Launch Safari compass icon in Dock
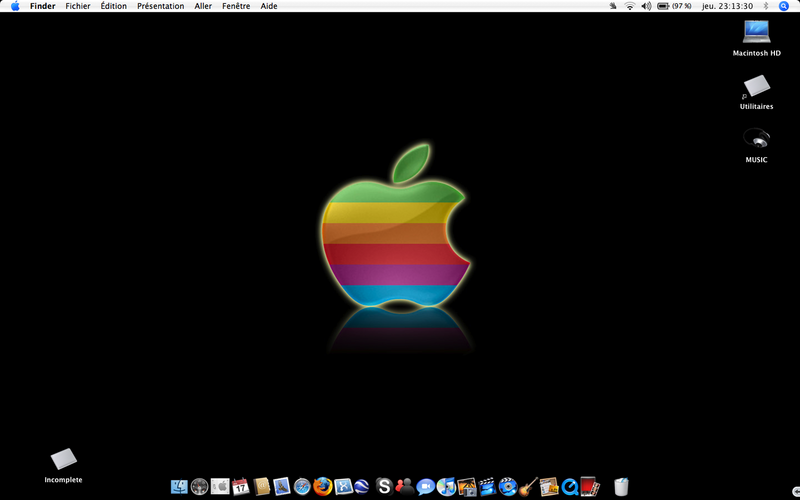800x500 pixels. pyautogui.click(x=302, y=486)
